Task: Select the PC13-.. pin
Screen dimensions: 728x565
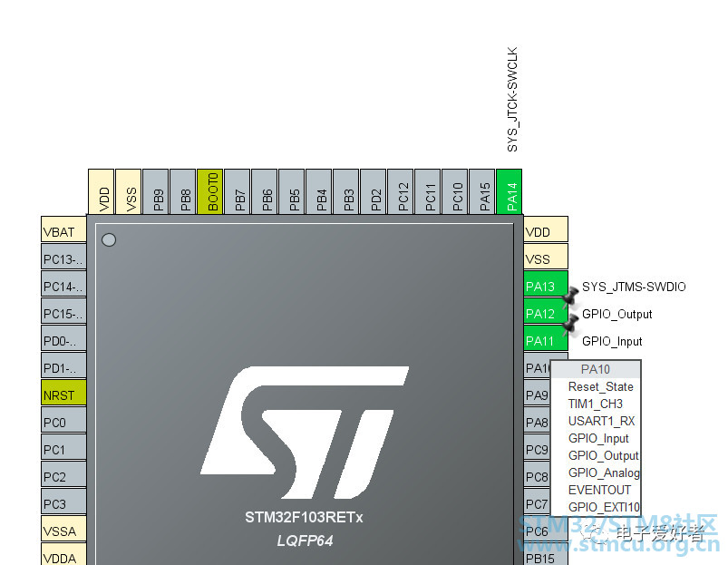Action: [x=63, y=257]
